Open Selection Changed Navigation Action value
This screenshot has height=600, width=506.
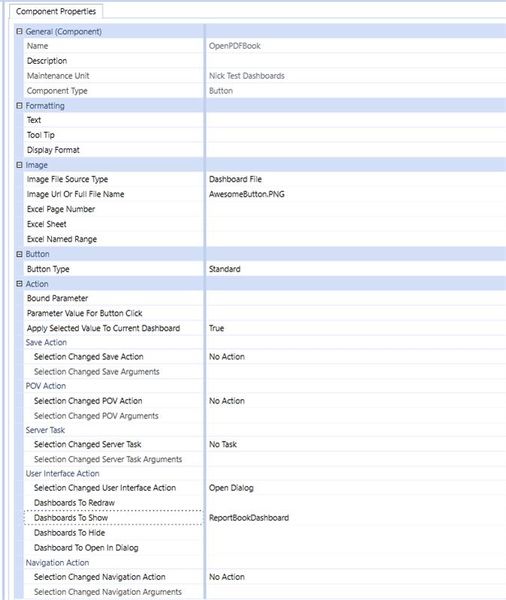(x=356, y=577)
